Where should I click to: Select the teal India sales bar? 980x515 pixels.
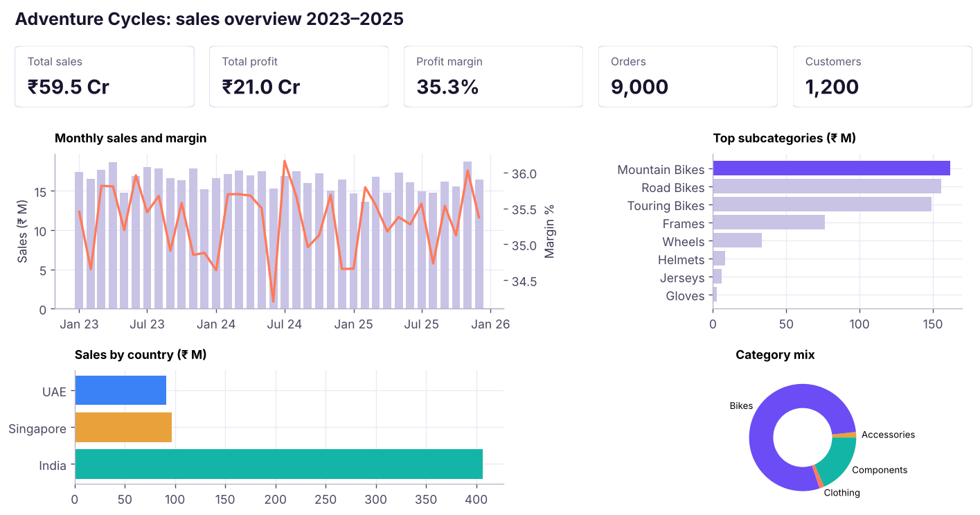pyautogui.click(x=278, y=464)
